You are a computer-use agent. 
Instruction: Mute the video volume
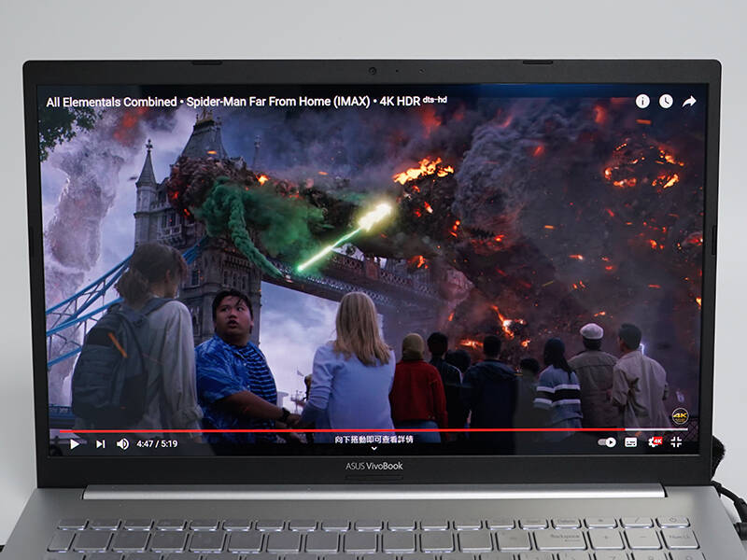coord(122,444)
